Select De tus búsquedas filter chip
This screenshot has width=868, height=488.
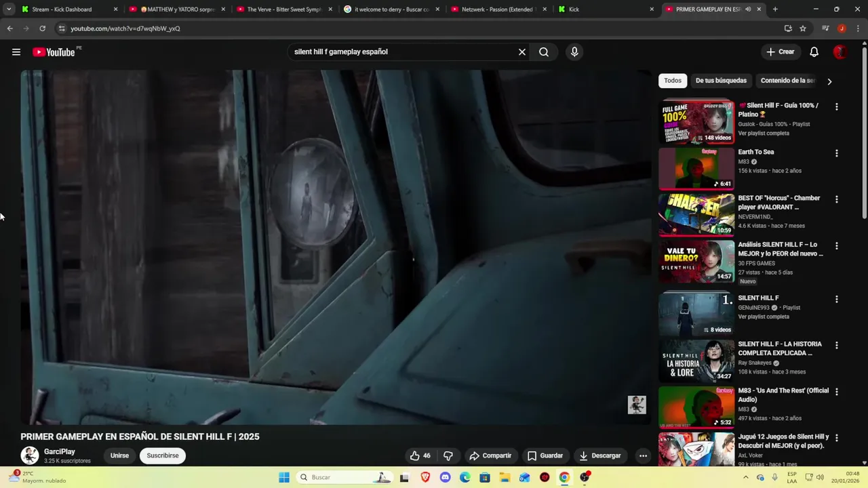(x=721, y=81)
